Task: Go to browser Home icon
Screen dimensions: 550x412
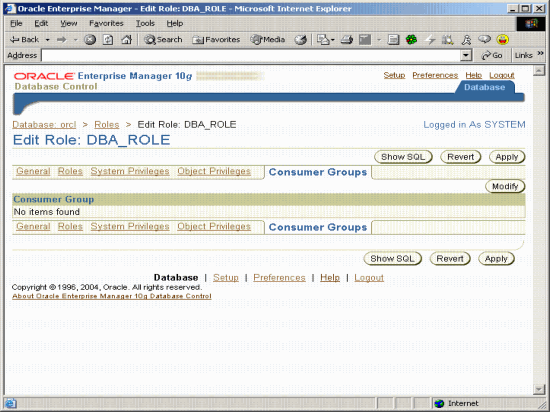Action: tap(127, 40)
